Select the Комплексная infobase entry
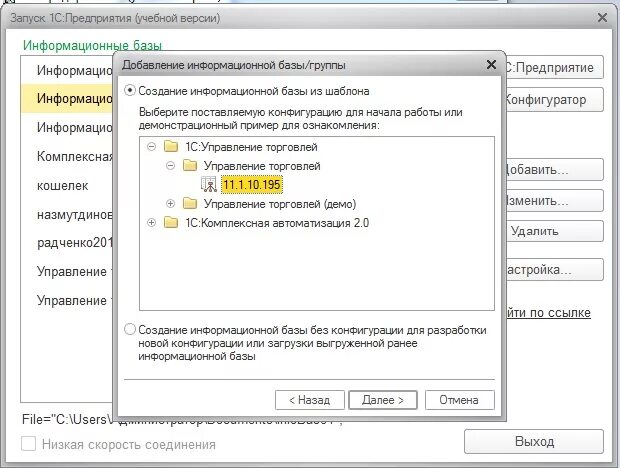Image resolution: width=620 pixels, height=468 pixels. (67, 156)
